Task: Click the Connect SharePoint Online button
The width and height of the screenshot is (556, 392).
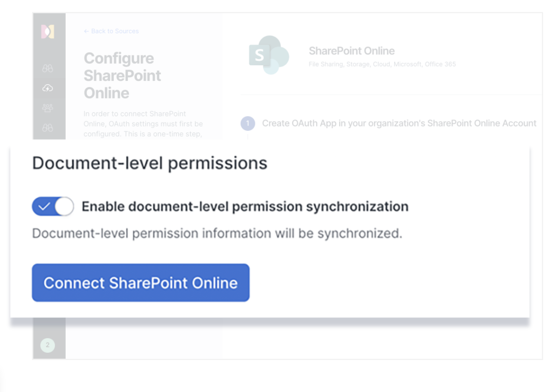Action: coord(141,282)
